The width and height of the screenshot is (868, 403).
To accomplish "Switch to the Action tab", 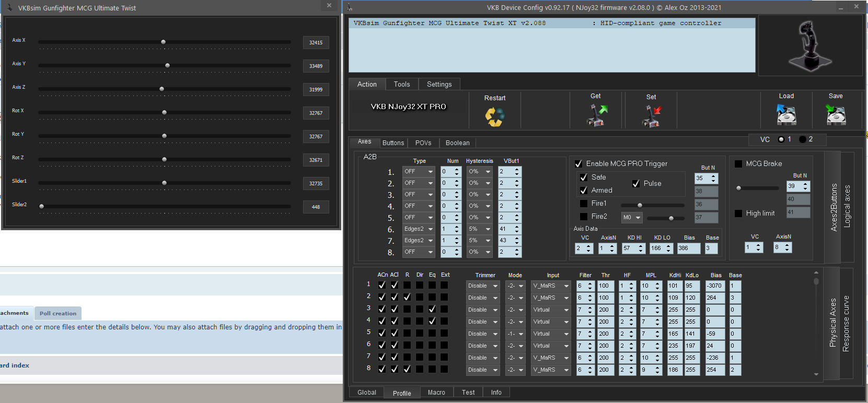I will click(x=367, y=84).
